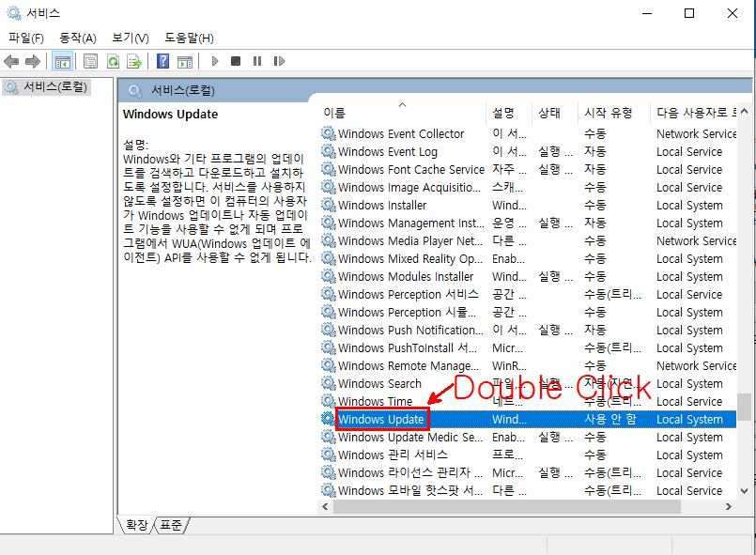Click the gear icon of Windows Update Medic Service

click(x=329, y=437)
